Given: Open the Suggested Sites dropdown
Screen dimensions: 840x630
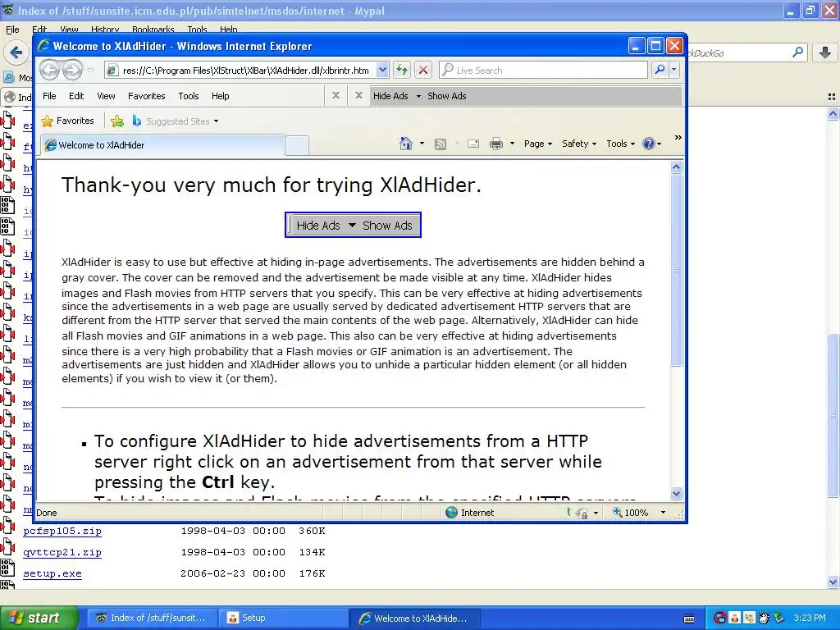Looking at the screenshot, I should [216, 121].
